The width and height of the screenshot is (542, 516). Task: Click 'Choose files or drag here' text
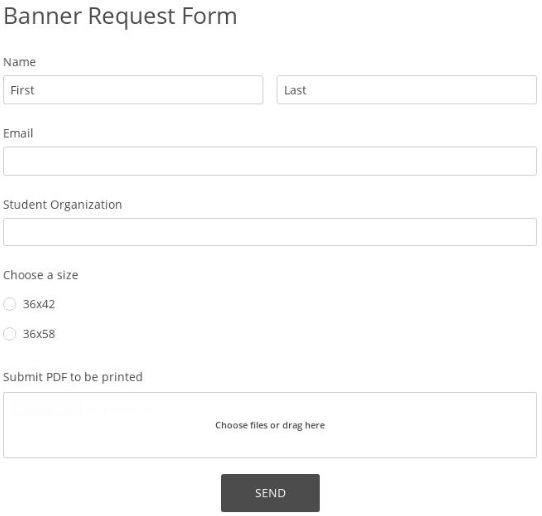[x=270, y=425]
